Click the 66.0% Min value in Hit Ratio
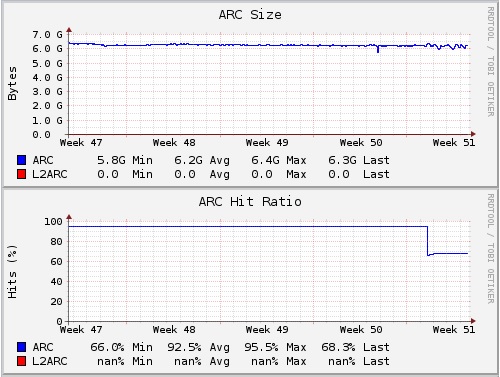This screenshot has height=377, width=500. pyautogui.click(x=107, y=347)
